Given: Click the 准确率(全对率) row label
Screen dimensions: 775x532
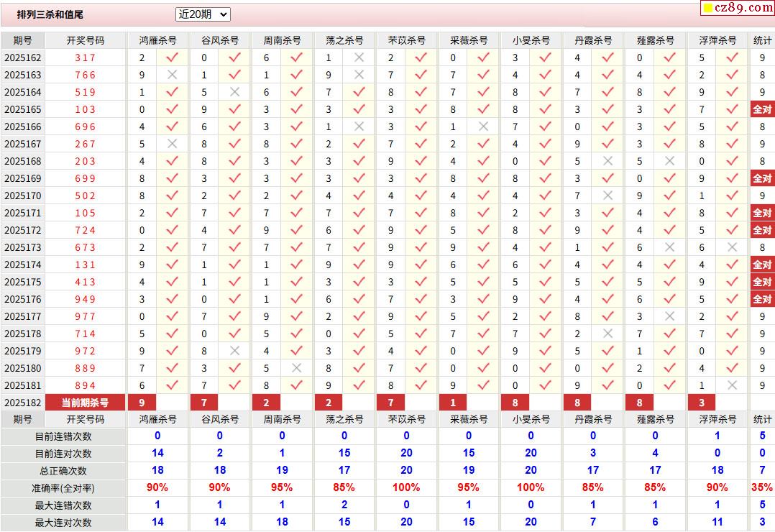Looking at the screenshot, I should pos(63,488).
